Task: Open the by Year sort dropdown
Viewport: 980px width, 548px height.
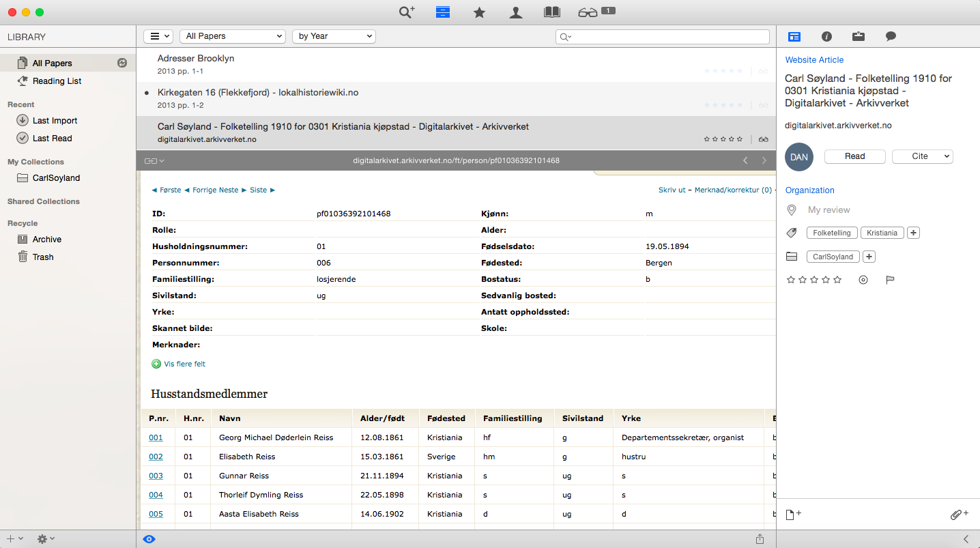Action: (x=334, y=36)
